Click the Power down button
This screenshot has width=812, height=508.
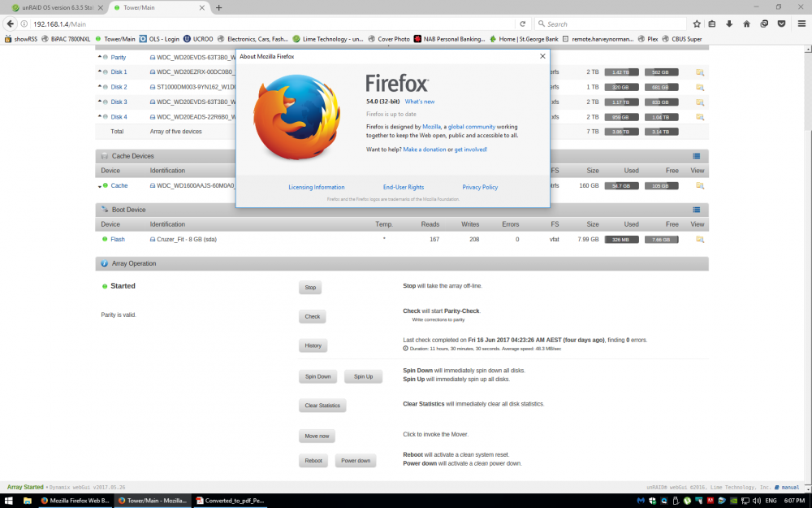[x=356, y=461]
